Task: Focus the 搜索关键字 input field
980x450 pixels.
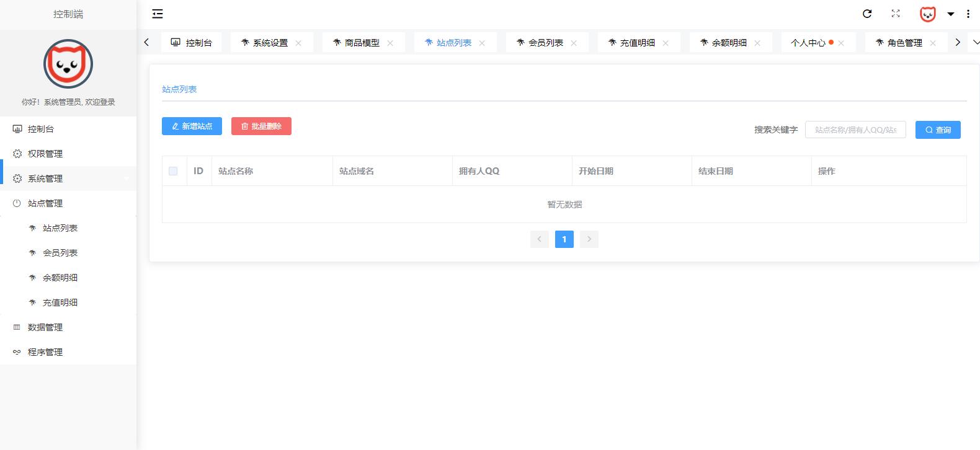Action: (x=855, y=130)
